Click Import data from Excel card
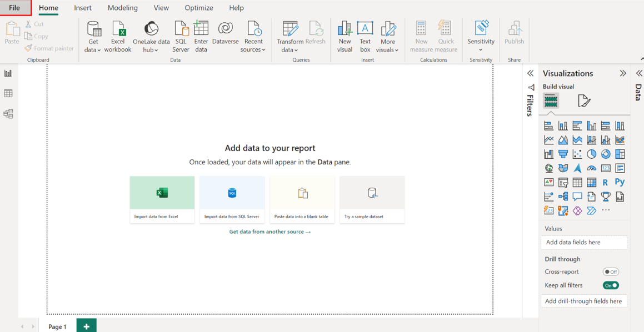 point(162,199)
